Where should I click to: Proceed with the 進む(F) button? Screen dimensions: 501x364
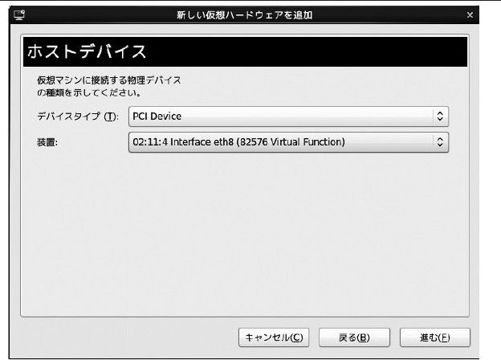point(435,338)
